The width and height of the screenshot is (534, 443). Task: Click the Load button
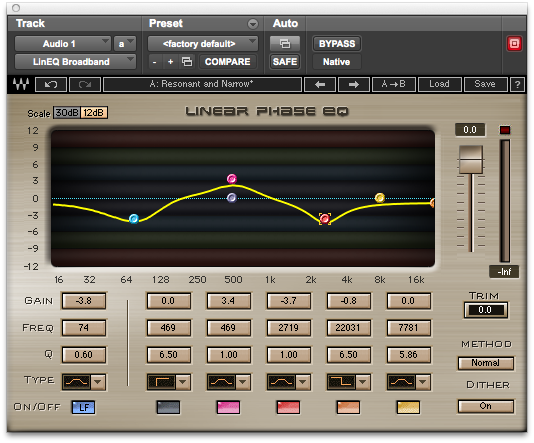[x=439, y=84]
